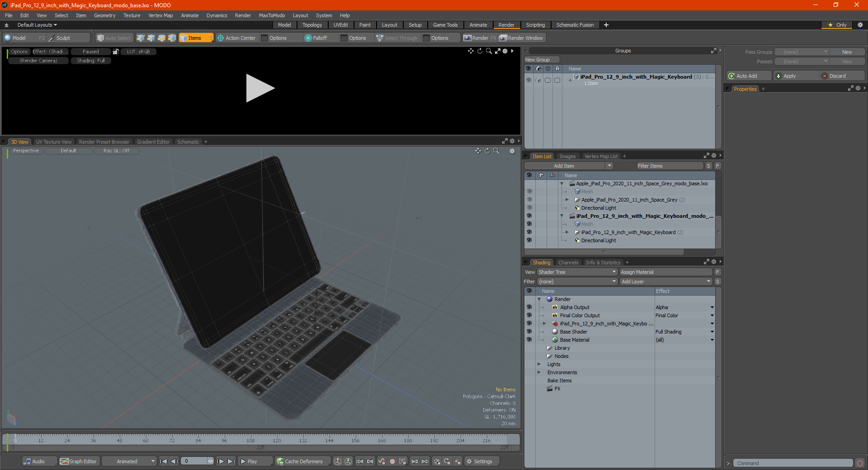Maximize the Groups panel

pyautogui.click(x=714, y=51)
